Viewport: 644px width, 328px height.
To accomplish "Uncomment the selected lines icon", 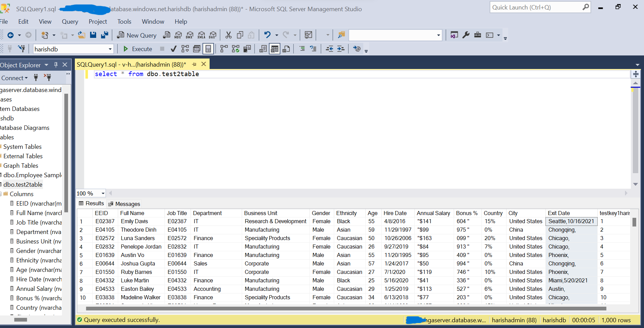I will pyautogui.click(x=313, y=49).
